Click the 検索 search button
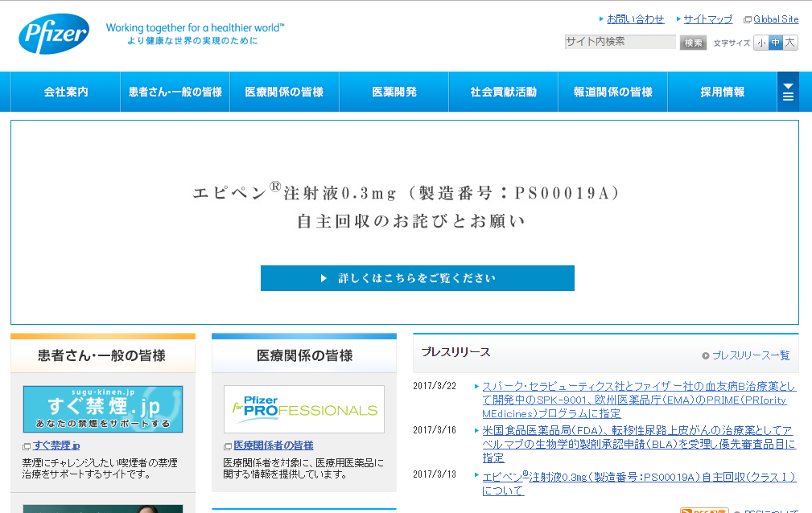Viewport: 812px width, 513px height. click(693, 43)
